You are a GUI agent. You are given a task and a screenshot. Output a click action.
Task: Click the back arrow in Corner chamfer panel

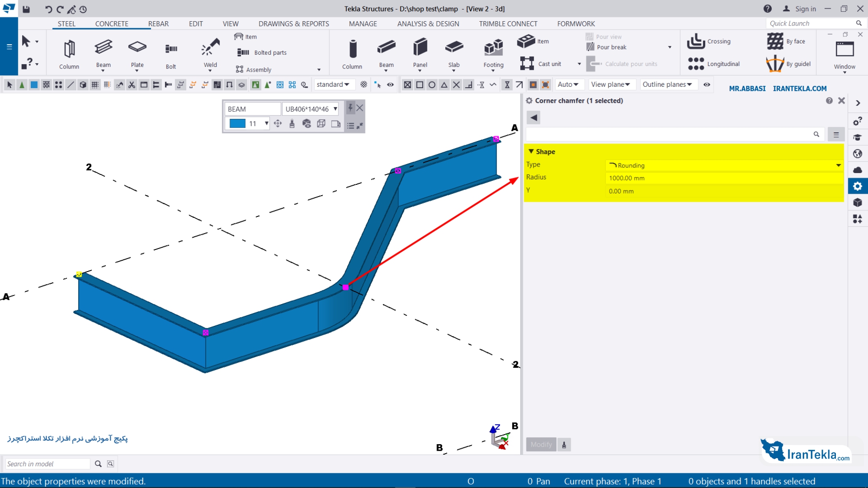(533, 118)
